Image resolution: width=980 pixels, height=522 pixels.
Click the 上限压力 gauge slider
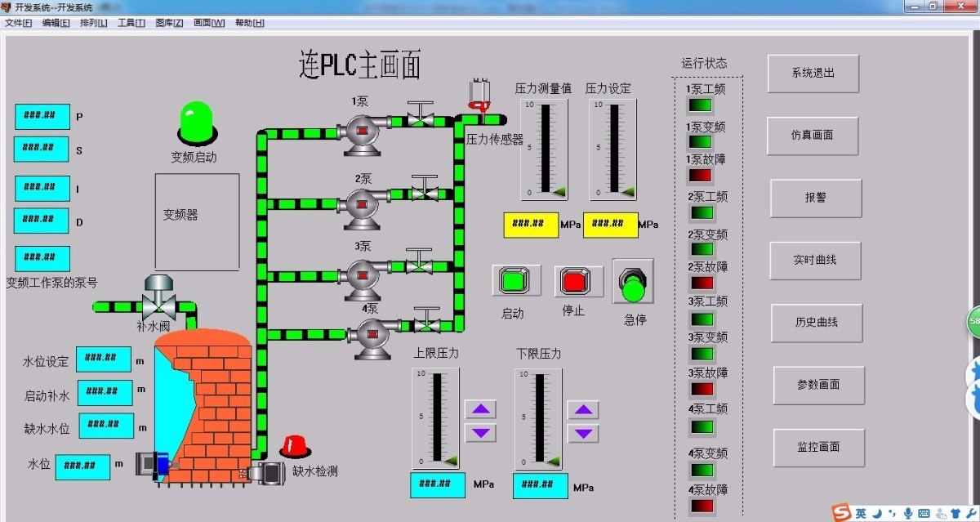pos(436,418)
